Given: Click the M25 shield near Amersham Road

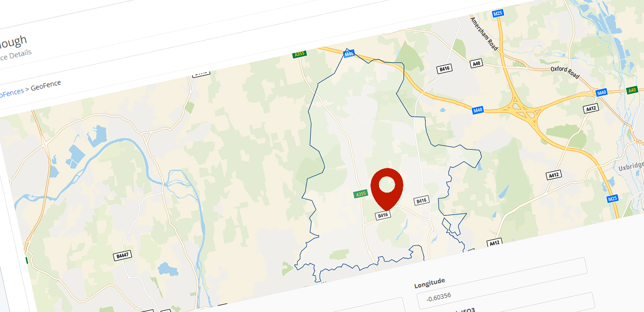Looking at the screenshot, I should pyautogui.click(x=498, y=13).
